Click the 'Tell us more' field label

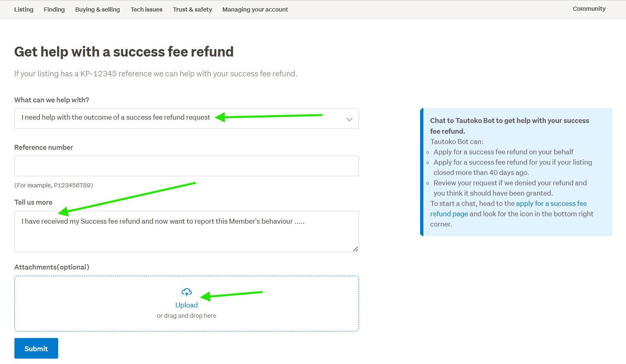[33, 202]
